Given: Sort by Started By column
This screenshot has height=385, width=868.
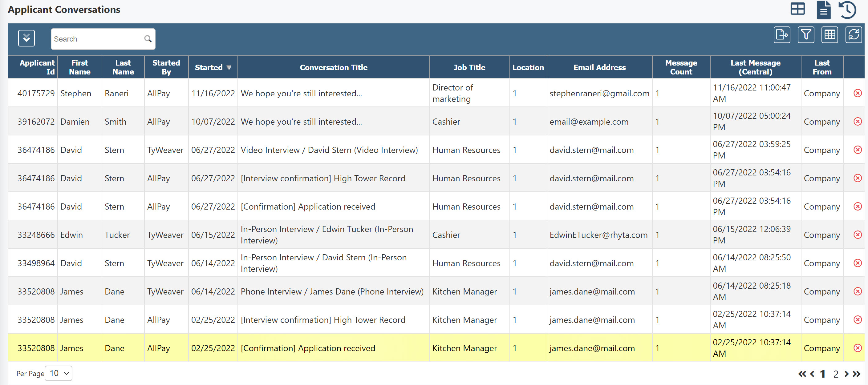Looking at the screenshot, I should click(166, 67).
